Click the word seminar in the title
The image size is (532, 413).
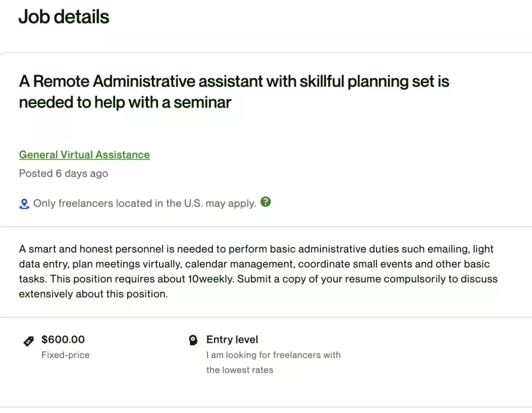(x=203, y=102)
